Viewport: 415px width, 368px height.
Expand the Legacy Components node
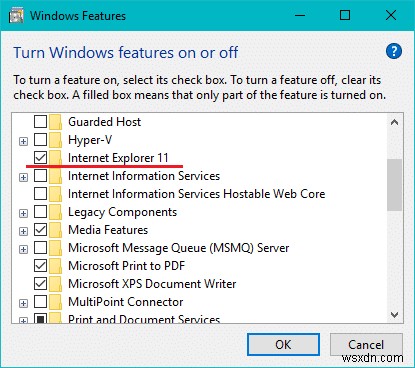[x=23, y=213]
